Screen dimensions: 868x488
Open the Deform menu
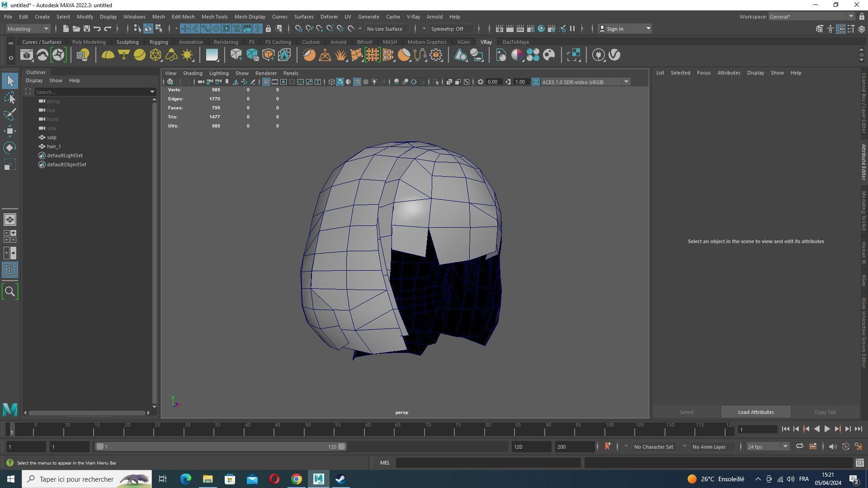(x=329, y=17)
